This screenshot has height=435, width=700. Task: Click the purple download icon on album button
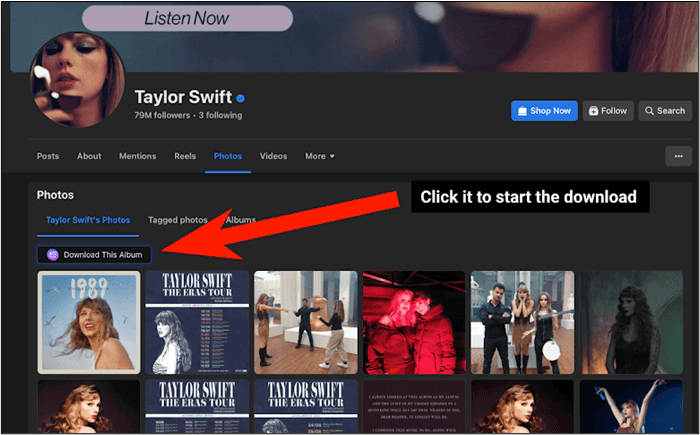pos(53,255)
